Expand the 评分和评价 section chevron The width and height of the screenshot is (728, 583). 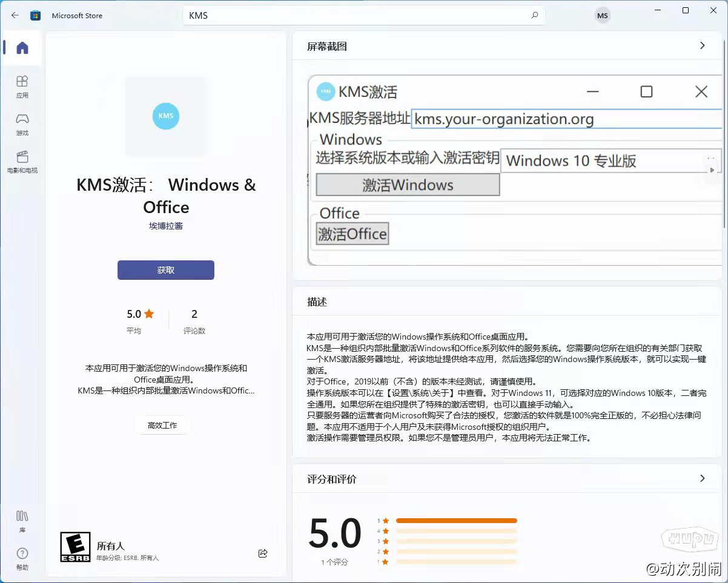(x=703, y=478)
